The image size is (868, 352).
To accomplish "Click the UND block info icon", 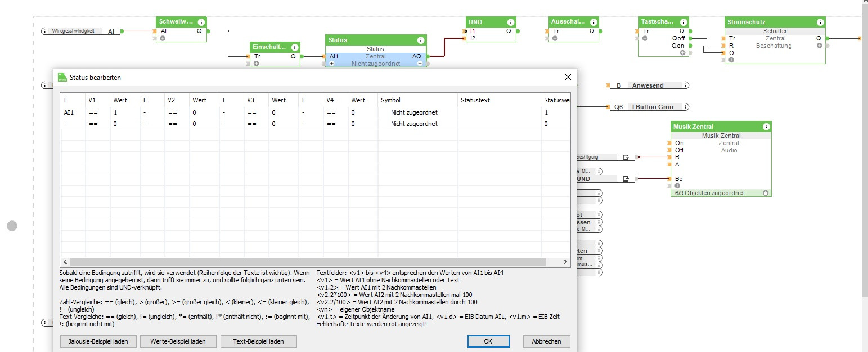I will click(x=511, y=22).
